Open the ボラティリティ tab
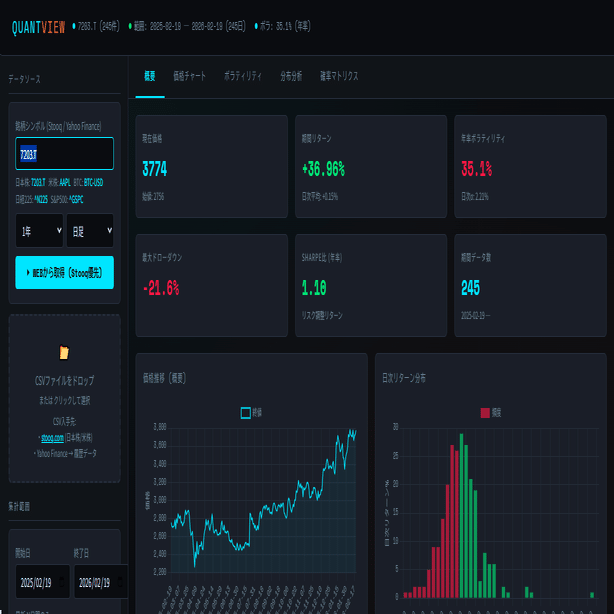This screenshot has width=614, height=614. (x=243, y=76)
